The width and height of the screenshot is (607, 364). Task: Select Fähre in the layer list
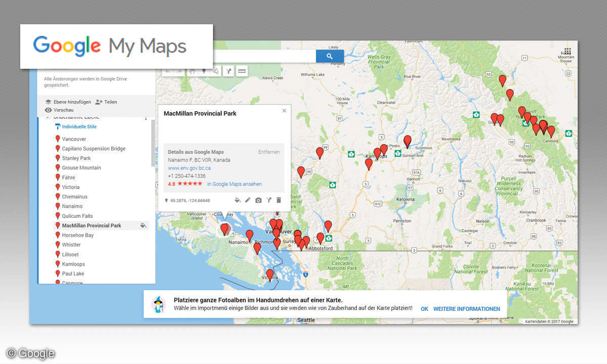pyautogui.click(x=68, y=177)
